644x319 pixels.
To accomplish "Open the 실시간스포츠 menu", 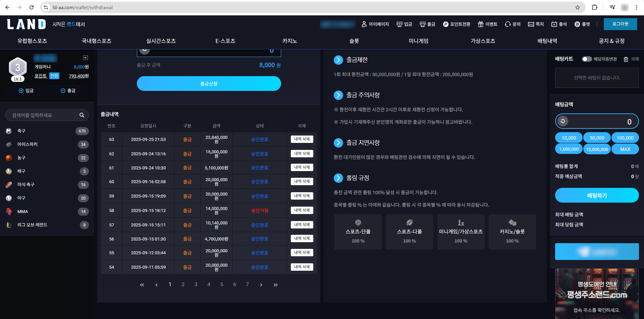I will (x=161, y=41).
